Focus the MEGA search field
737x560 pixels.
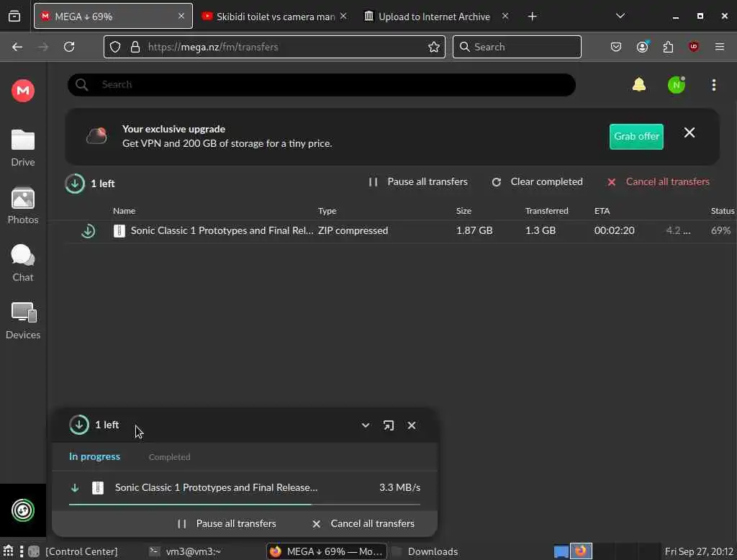[x=322, y=85]
